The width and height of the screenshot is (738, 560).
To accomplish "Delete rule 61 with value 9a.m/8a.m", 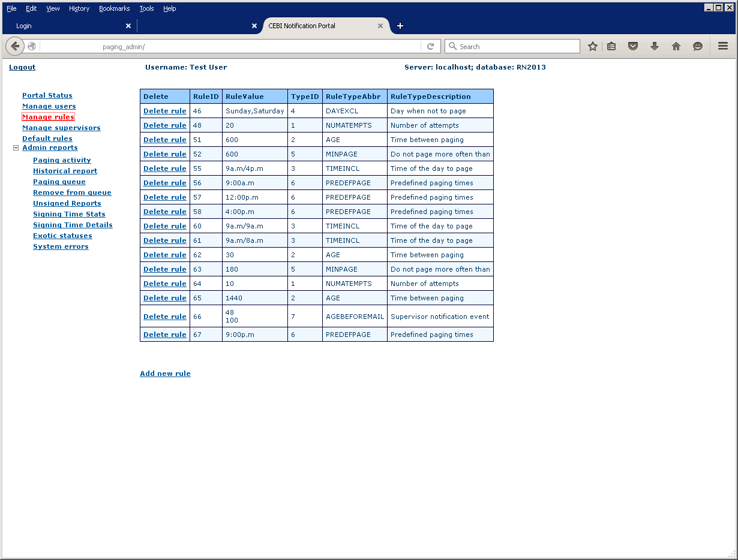I will (x=165, y=240).
